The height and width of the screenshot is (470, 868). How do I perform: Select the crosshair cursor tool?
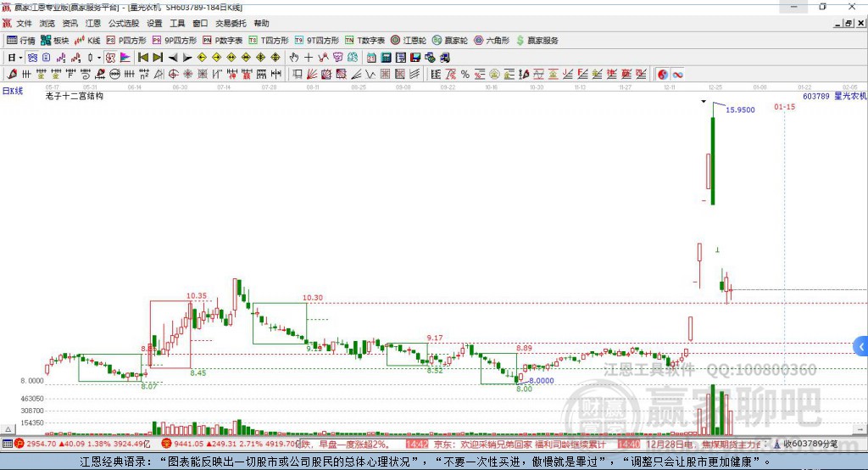309,58
